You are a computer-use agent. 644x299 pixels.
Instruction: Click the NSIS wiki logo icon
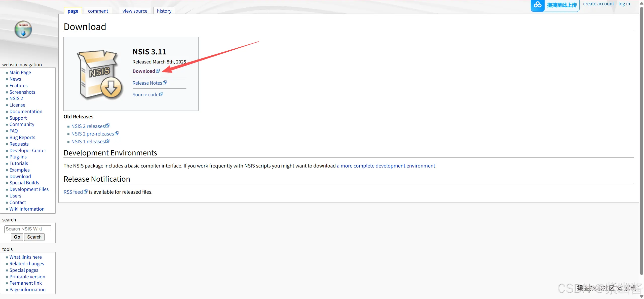(23, 29)
